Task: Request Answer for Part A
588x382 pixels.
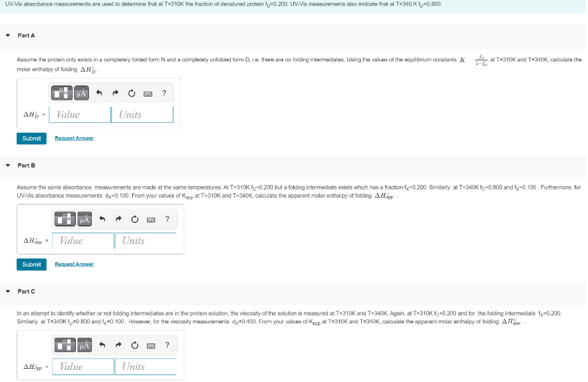Action: point(74,138)
